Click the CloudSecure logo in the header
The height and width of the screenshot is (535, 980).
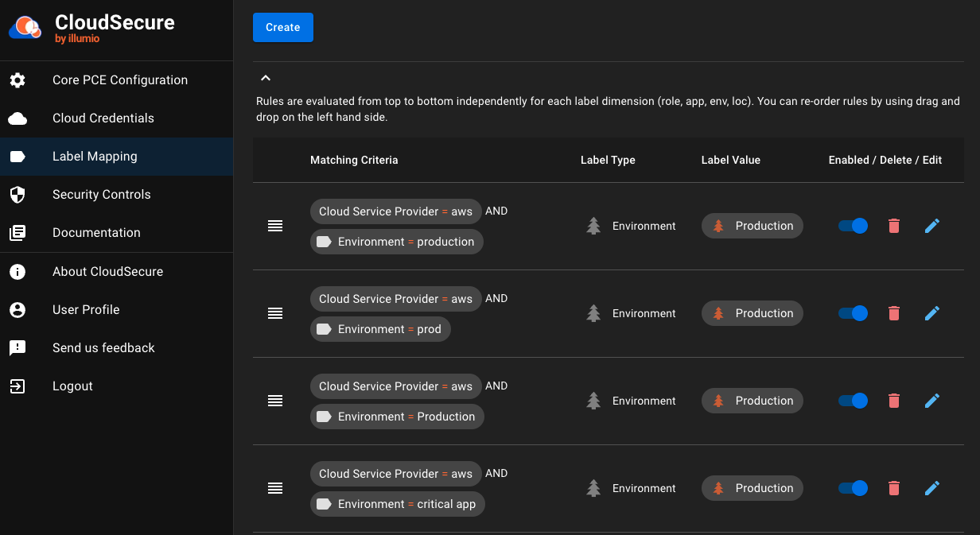point(24,28)
